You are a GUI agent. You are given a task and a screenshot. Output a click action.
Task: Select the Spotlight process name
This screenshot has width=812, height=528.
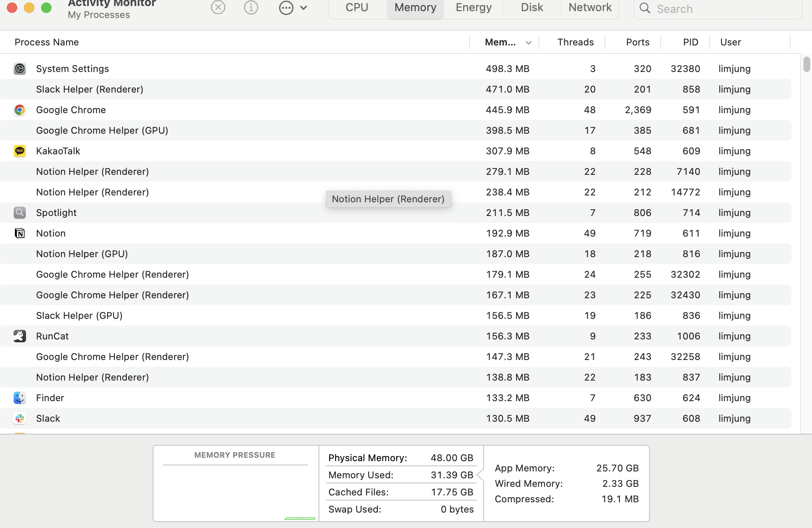(56, 213)
